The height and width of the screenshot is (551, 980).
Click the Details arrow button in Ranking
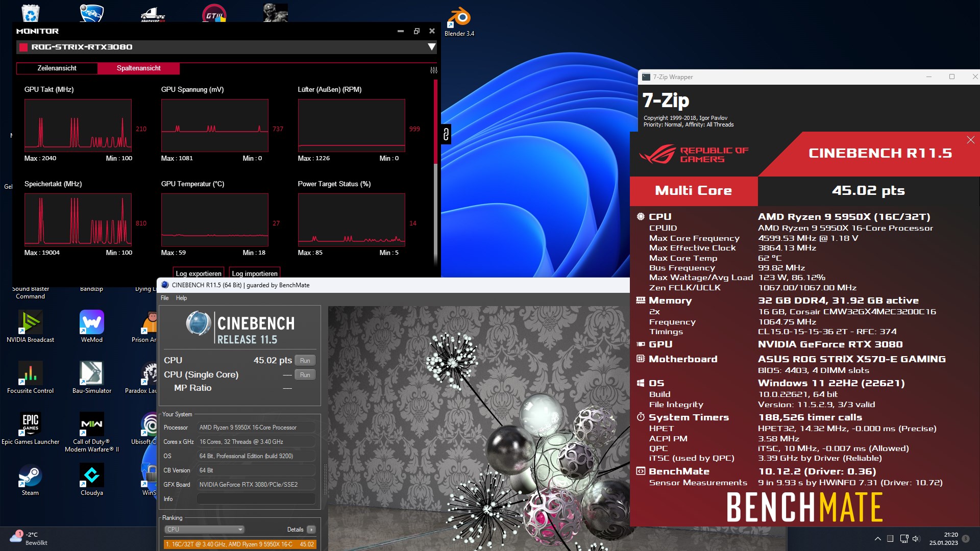[311, 530]
